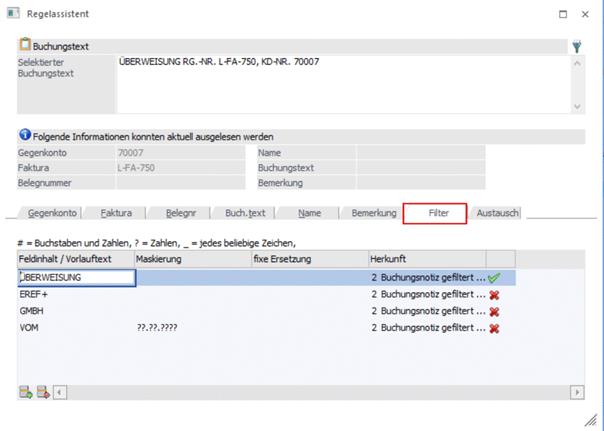The height and width of the screenshot is (431, 604).
Task: Click the add row icon at bottom left
Action: (x=26, y=393)
